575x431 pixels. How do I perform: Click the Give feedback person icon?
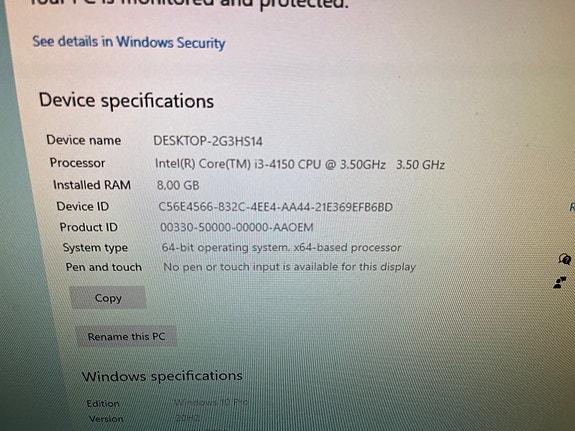560,282
